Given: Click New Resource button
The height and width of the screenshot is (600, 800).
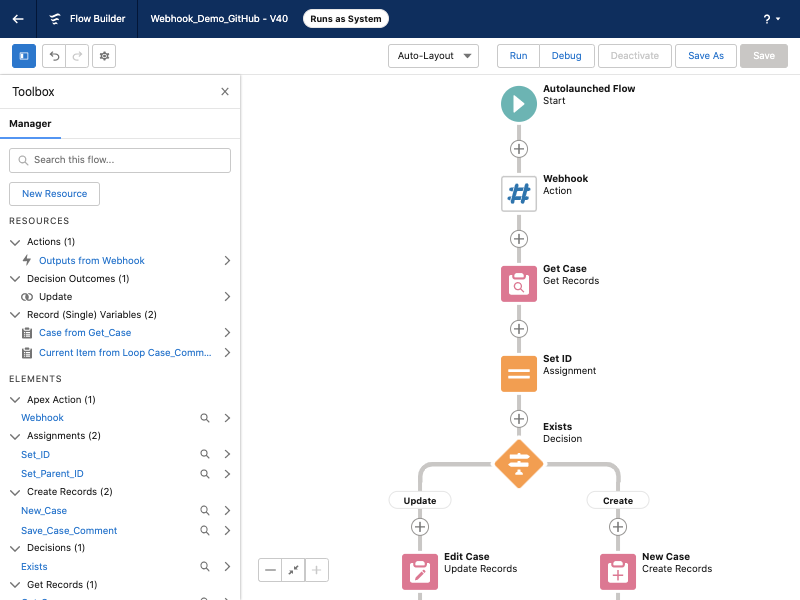Looking at the screenshot, I should pyautogui.click(x=55, y=194).
